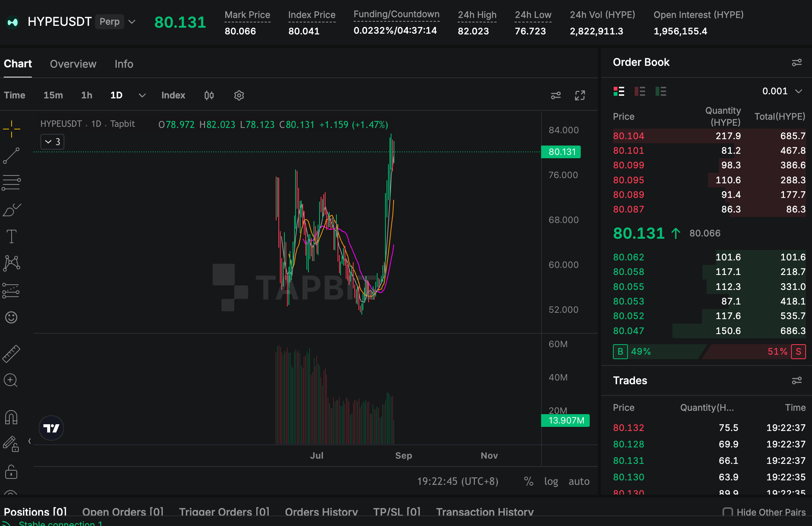This screenshot has width=812, height=526.
Task: Click the Funding/Countdown label
Action: (x=397, y=14)
